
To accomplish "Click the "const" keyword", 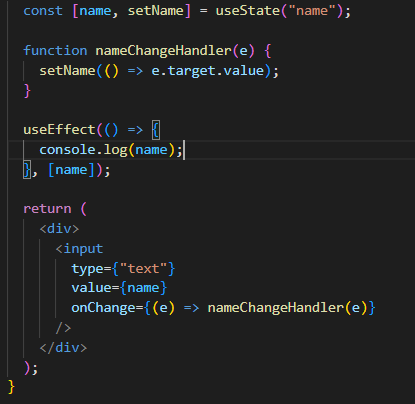I will click(x=43, y=11).
